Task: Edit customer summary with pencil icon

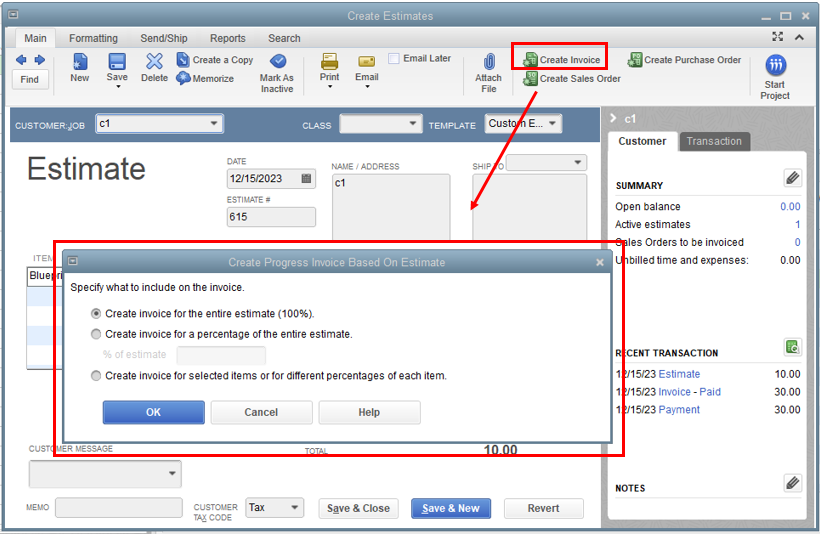Action: point(792,178)
